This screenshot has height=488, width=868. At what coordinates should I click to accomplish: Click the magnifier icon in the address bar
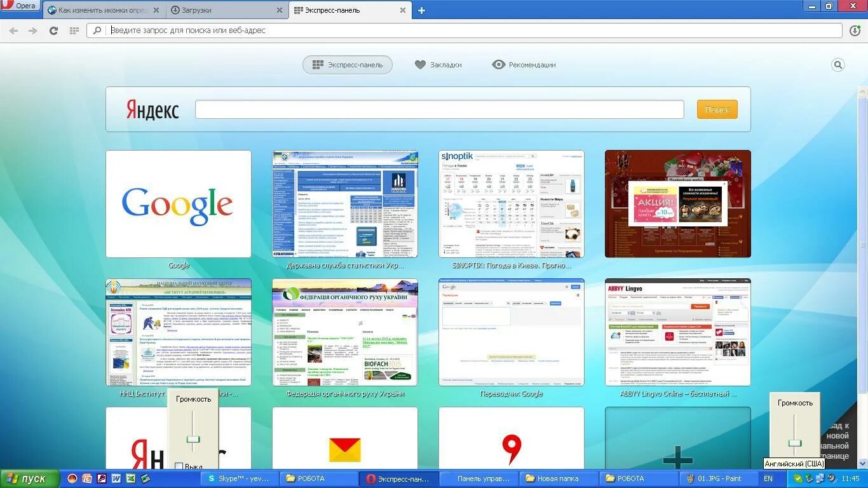tap(97, 30)
